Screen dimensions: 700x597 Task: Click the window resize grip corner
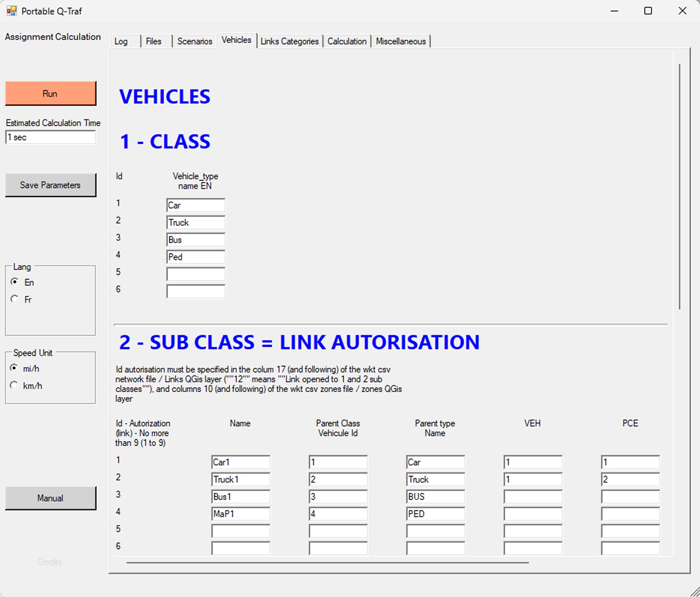(x=695, y=592)
